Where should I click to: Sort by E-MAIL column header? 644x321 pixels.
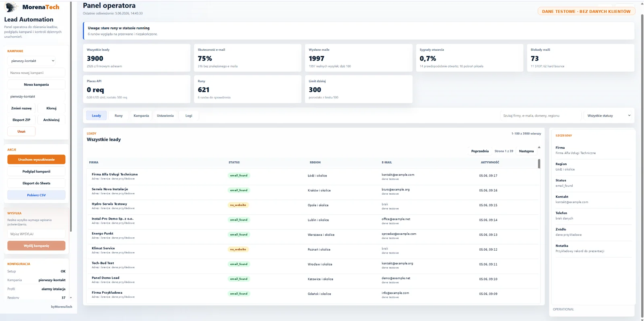pos(387,163)
